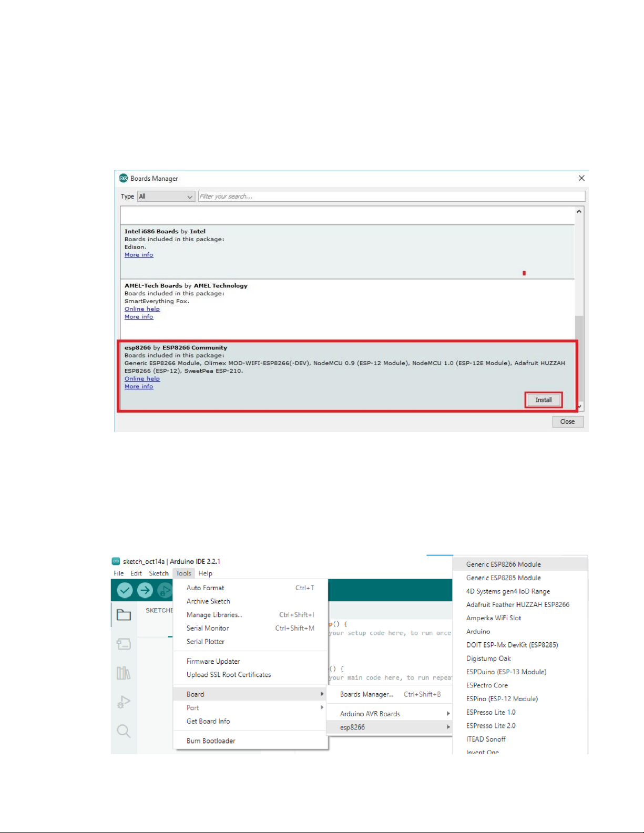Click the Boards Manager scroll-up arrow

579,211
